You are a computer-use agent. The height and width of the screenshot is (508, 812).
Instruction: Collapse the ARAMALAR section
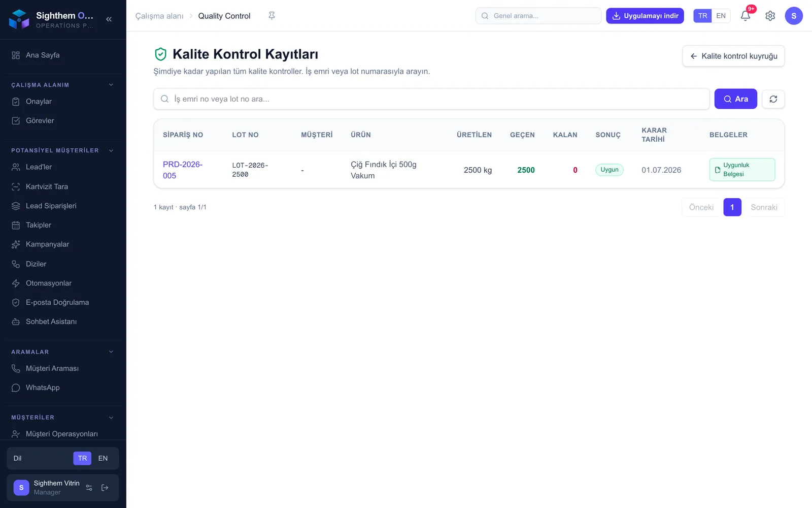pos(111,352)
